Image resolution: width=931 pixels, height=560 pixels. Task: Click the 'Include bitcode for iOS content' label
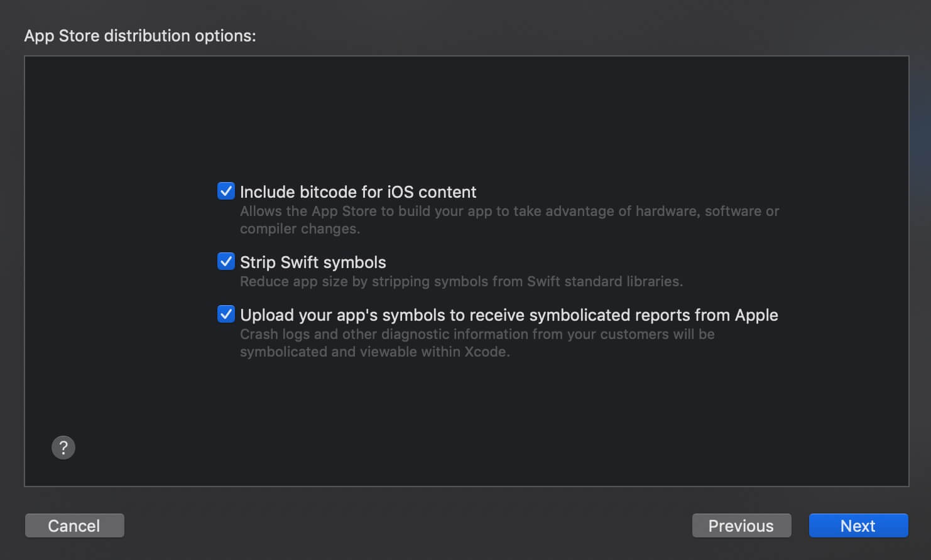pyautogui.click(x=358, y=191)
